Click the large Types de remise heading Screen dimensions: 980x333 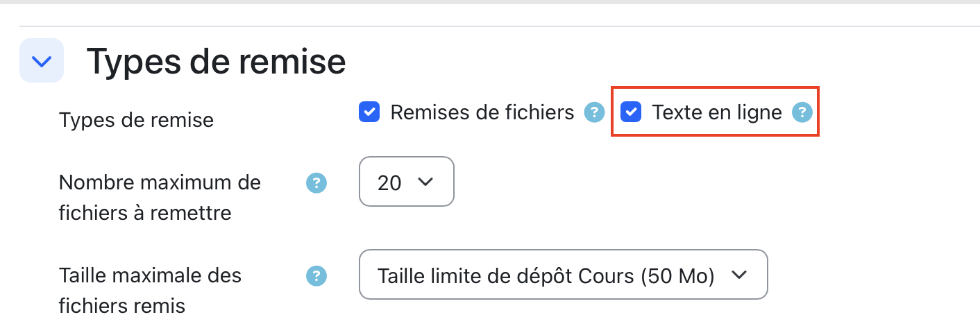coord(216,61)
